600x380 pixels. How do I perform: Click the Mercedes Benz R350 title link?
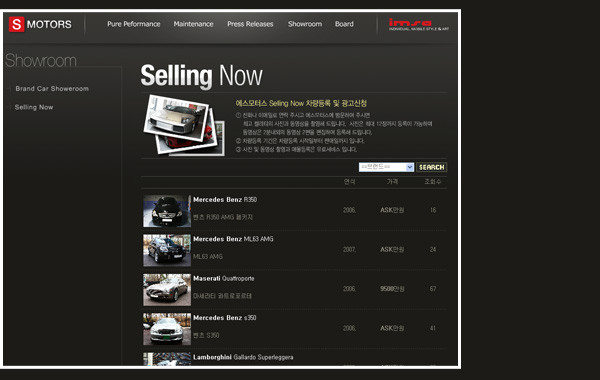(225, 200)
